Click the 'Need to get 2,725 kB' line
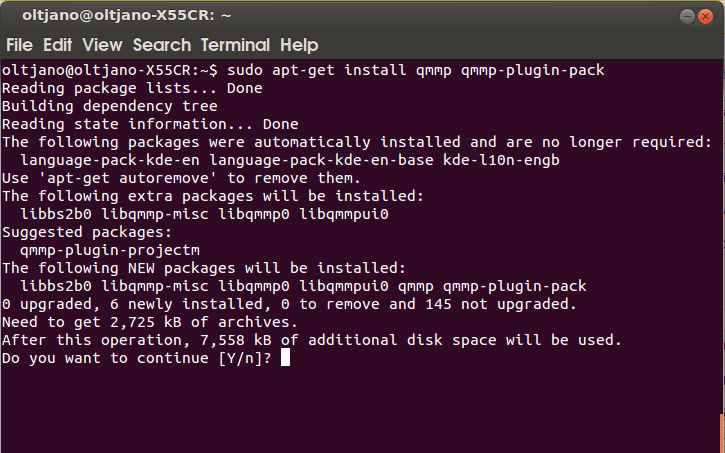This screenshot has height=453, width=725. pyautogui.click(x=150, y=322)
